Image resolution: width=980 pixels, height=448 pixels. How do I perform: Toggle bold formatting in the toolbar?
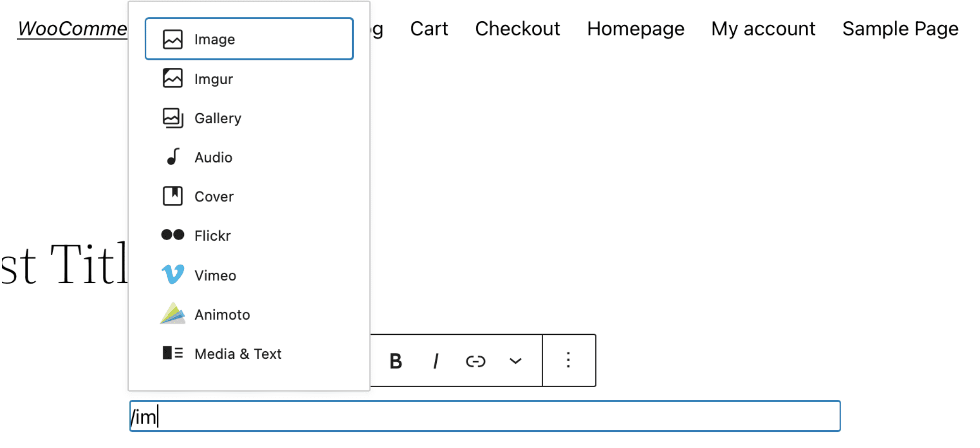pyautogui.click(x=395, y=360)
